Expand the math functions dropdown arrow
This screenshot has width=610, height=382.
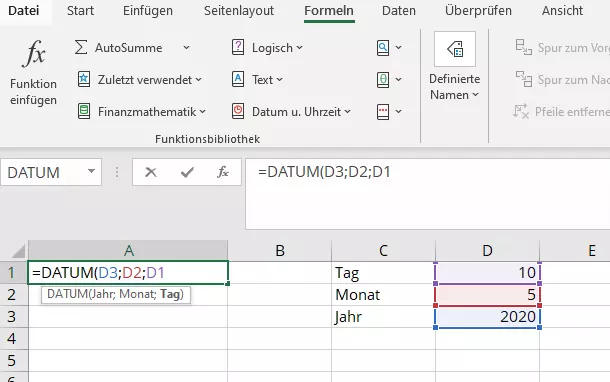click(398, 80)
